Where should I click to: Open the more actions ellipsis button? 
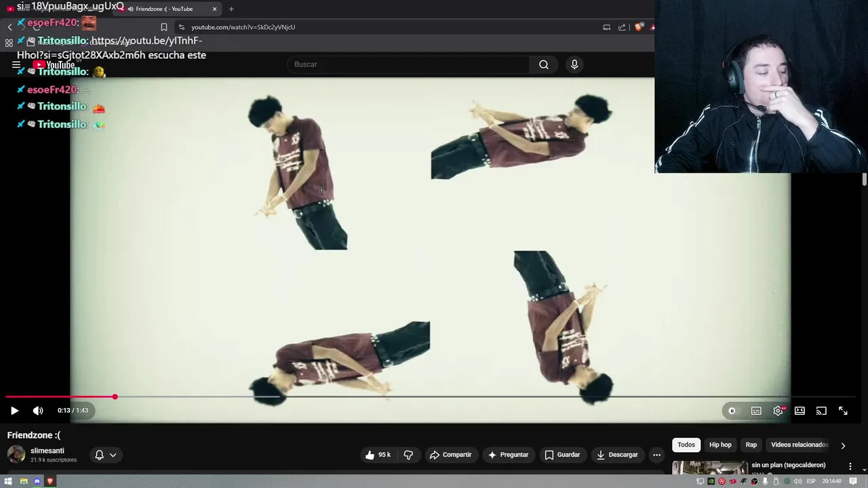pyautogui.click(x=656, y=455)
